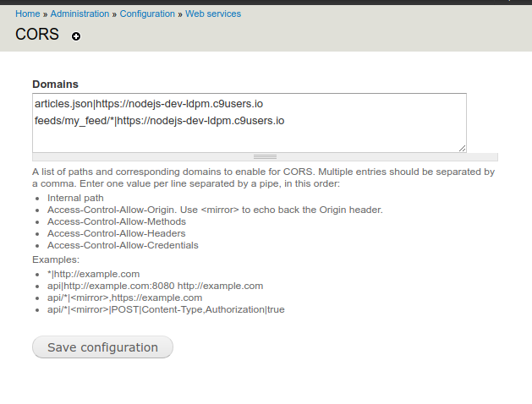This screenshot has height=404, width=532.
Task: Click the articles.json entry line in Domains
Action: point(149,104)
